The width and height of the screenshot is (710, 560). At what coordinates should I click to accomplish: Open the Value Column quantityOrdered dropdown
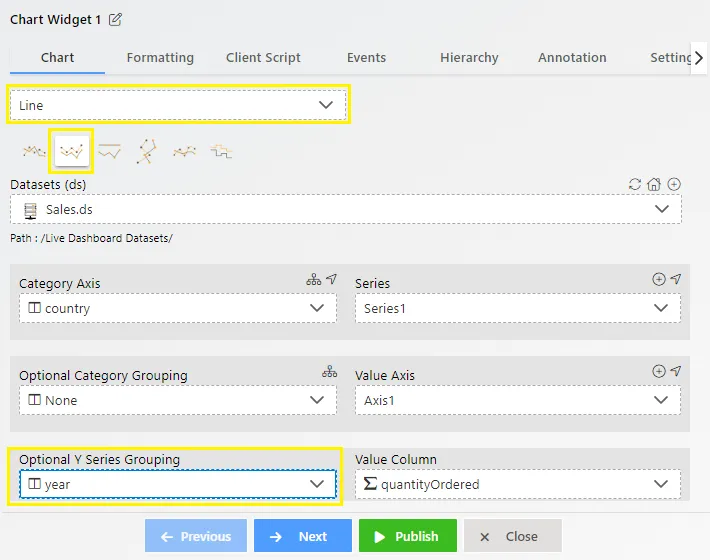(518, 484)
